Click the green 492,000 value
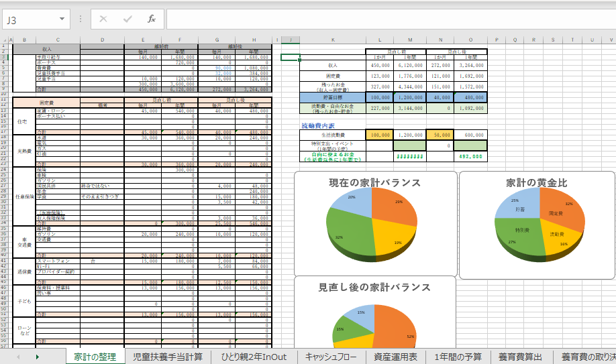This screenshot has width=616, height=364. [470, 157]
